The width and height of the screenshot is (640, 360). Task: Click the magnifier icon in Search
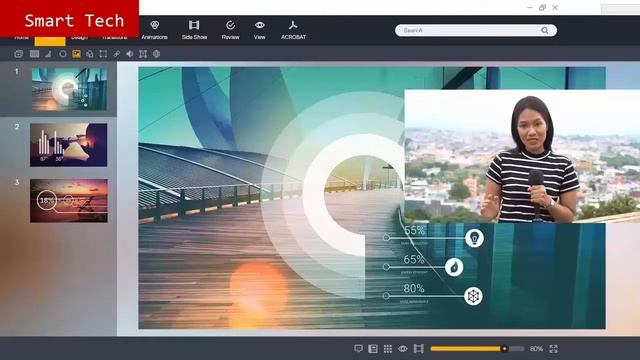(x=544, y=30)
